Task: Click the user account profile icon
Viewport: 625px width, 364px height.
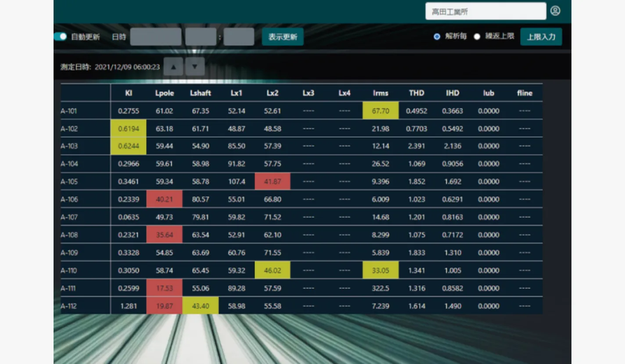Action: [x=555, y=11]
